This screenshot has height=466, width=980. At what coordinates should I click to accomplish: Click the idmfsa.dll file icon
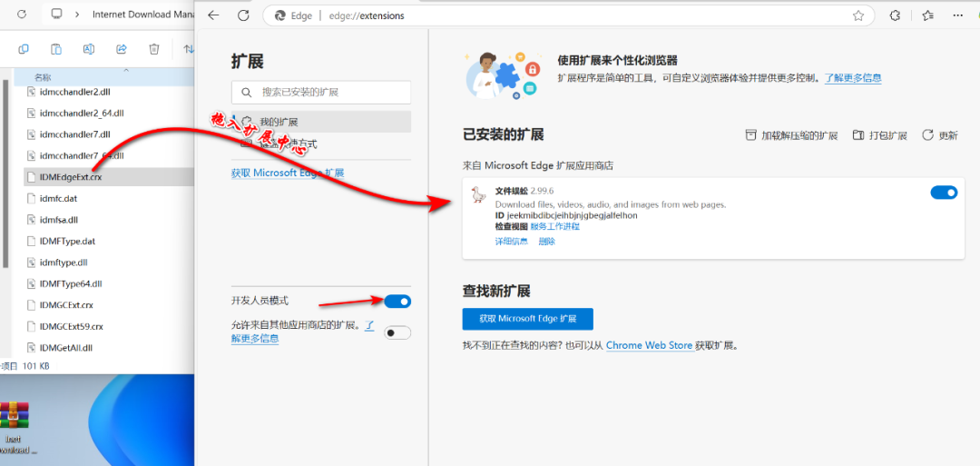tap(33, 220)
